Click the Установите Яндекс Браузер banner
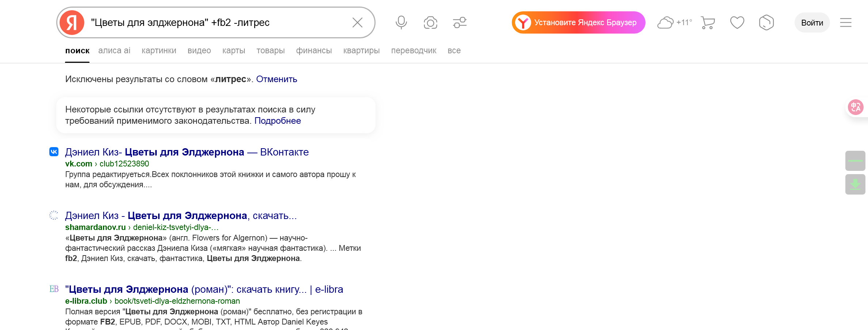The image size is (868, 330). pos(578,23)
